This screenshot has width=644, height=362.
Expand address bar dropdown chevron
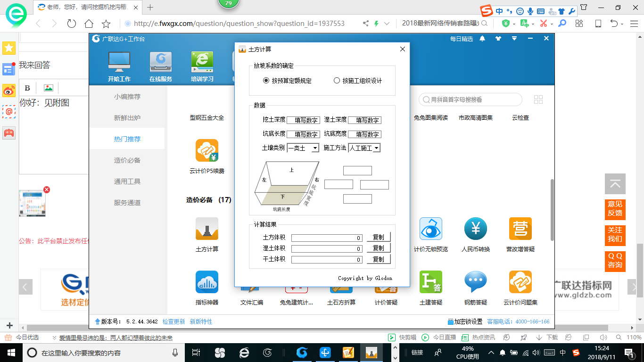pyautogui.click(x=387, y=24)
